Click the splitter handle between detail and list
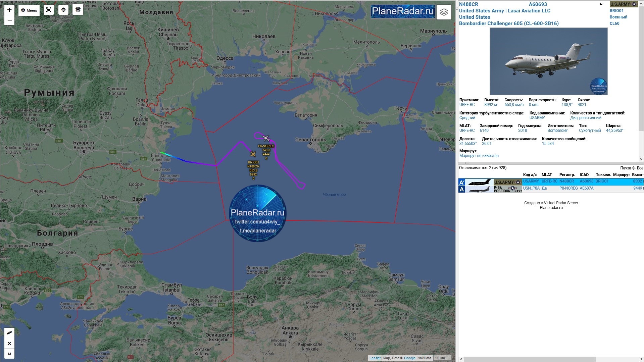Image resolution: width=644 pixels, height=362 pixels. click(x=466, y=163)
